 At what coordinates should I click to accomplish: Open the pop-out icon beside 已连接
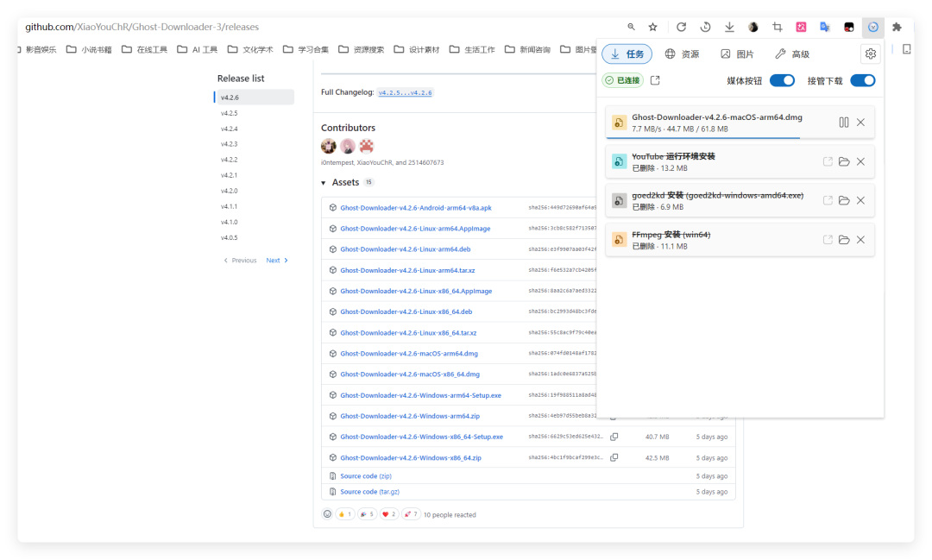(655, 80)
